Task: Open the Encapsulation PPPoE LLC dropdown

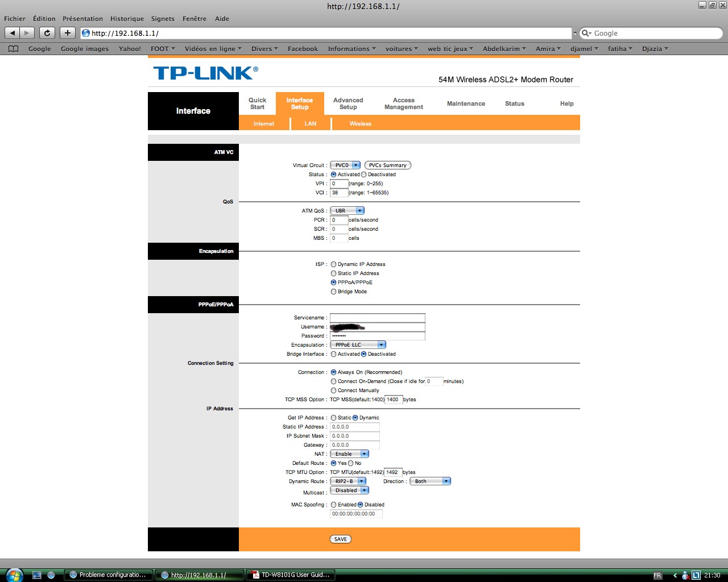Action: (358, 345)
